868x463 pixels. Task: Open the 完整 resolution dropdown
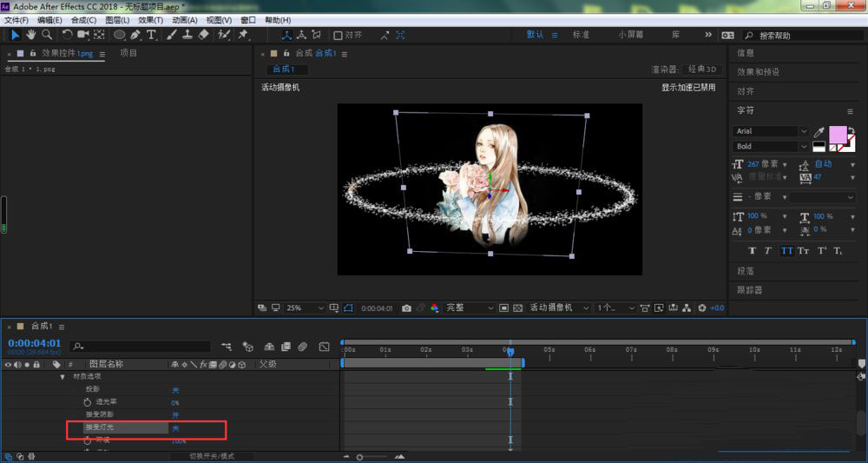click(470, 308)
